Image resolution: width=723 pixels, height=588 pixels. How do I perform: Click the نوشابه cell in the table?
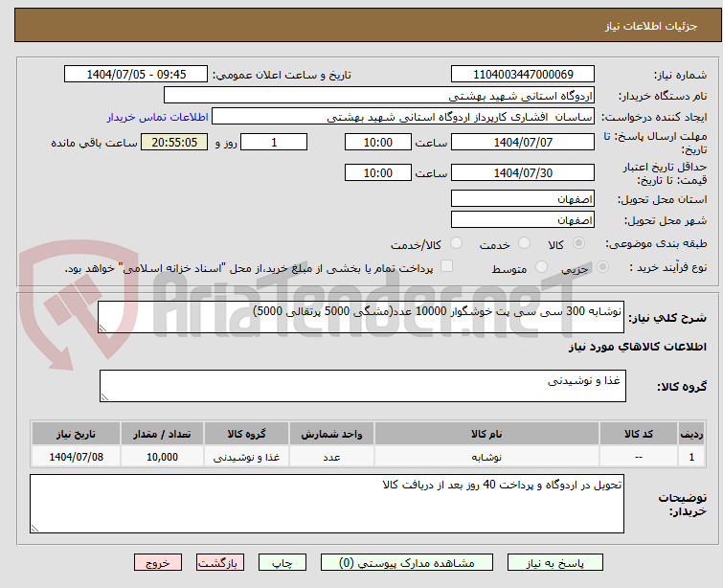[486, 457]
